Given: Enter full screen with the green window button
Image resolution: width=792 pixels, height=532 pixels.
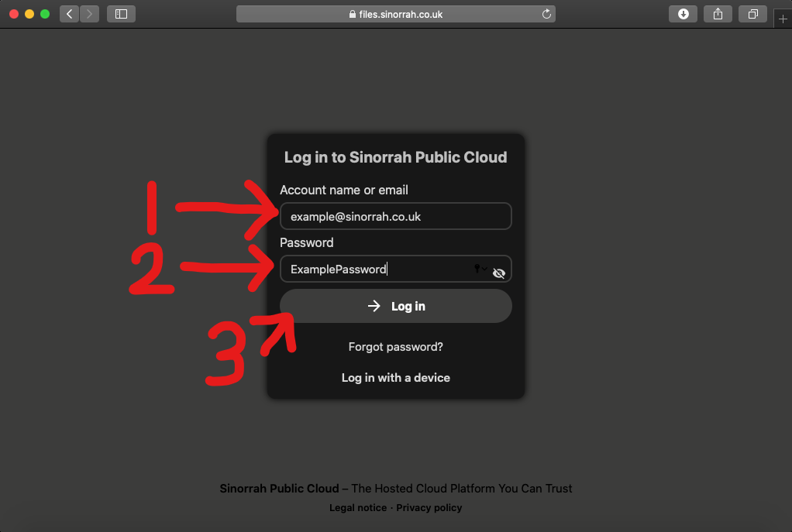Looking at the screenshot, I should (45, 14).
